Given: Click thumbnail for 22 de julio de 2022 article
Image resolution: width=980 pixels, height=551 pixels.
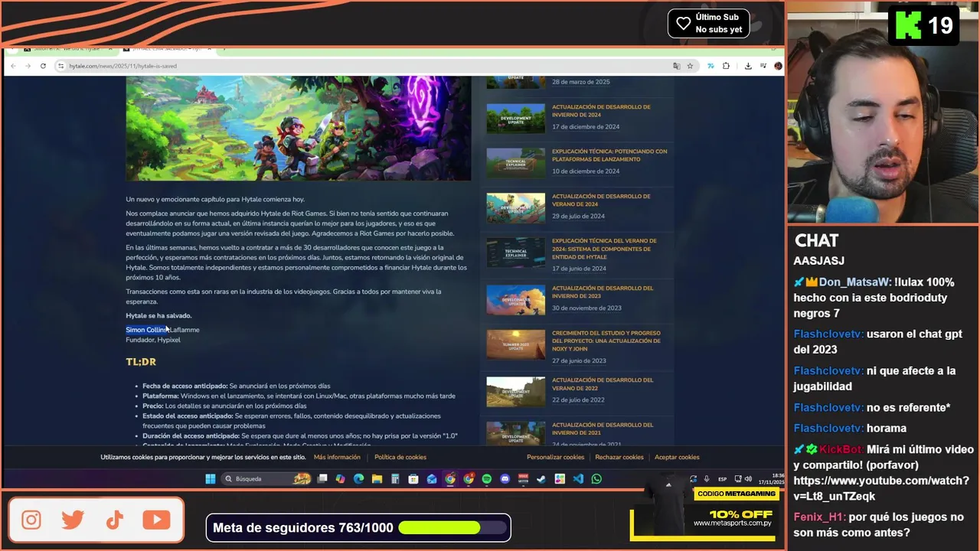Looking at the screenshot, I should 516,391.
